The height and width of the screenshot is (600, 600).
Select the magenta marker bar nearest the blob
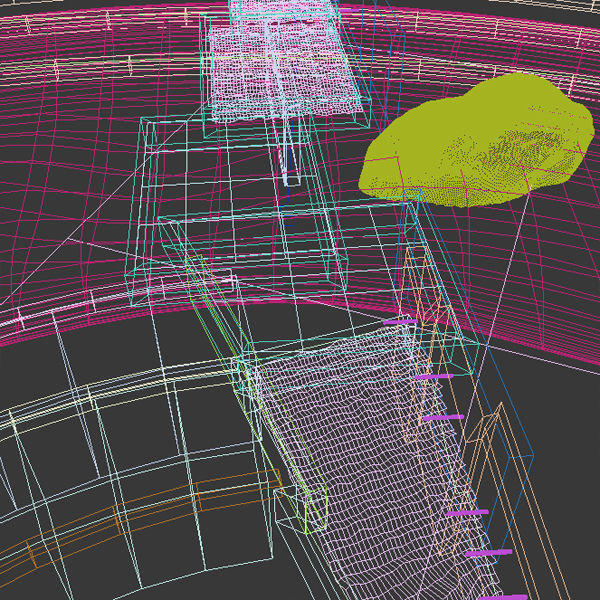(400, 322)
